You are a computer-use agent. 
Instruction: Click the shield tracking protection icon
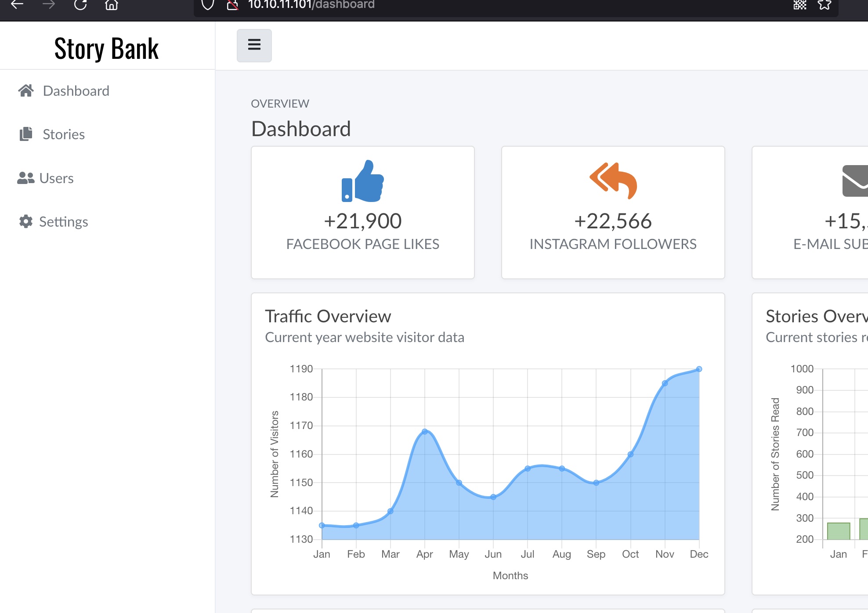coord(207,5)
